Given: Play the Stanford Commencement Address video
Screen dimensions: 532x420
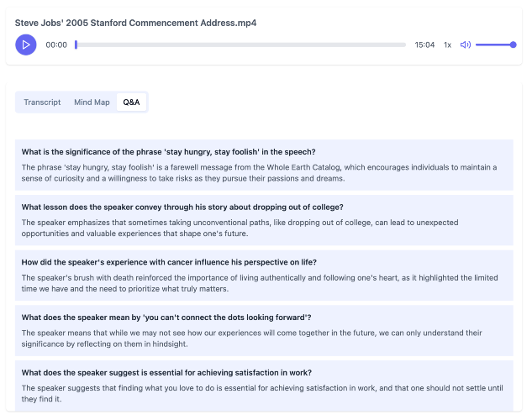Looking at the screenshot, I should (26, 45).
